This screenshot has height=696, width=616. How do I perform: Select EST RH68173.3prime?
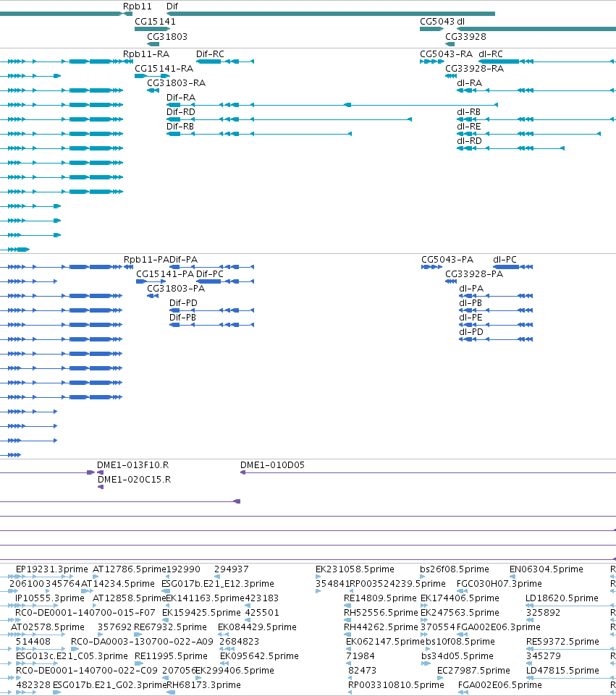[203, 685]
